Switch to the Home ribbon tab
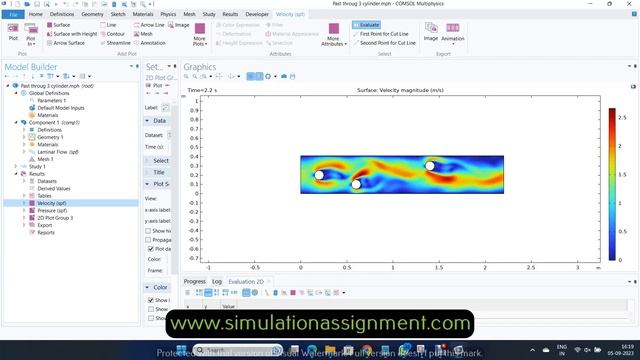Viewport: 640px width, 360px height. pyautogui.click(x=36, y=14)
